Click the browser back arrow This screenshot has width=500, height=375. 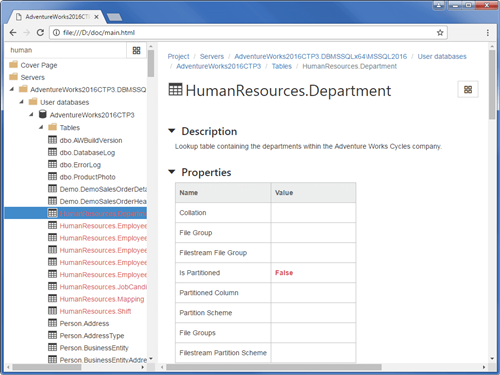tap(13, 32)
